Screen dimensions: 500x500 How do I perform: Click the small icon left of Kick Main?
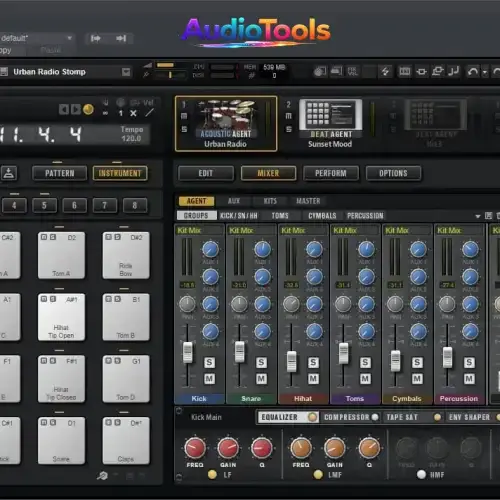pos(179,411)
